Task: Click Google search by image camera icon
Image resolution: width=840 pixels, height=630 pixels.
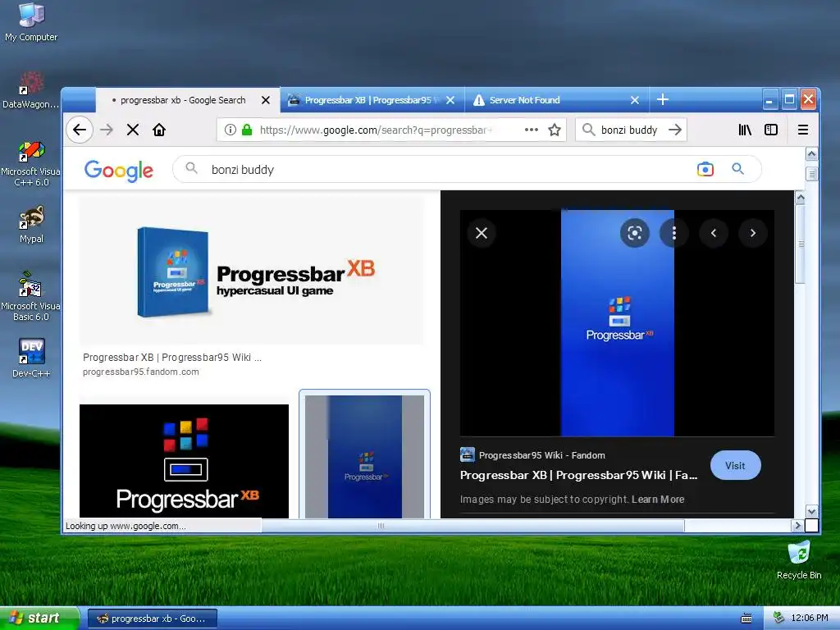Action: tap(705, 169)
